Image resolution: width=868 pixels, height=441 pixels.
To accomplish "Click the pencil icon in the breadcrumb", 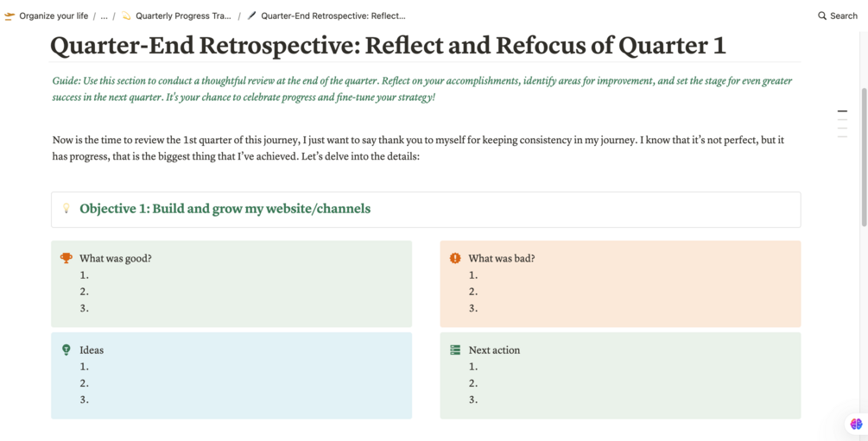I will click(x=251, y=16).
